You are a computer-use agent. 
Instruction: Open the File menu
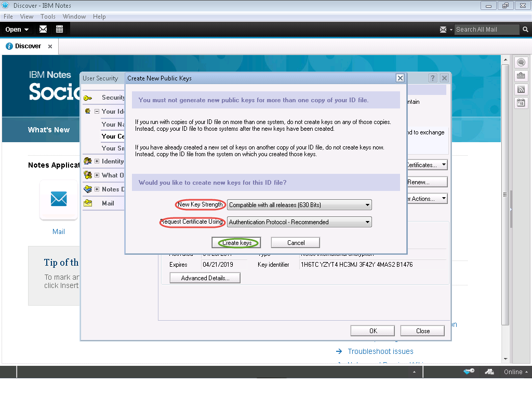pos(8,17)
